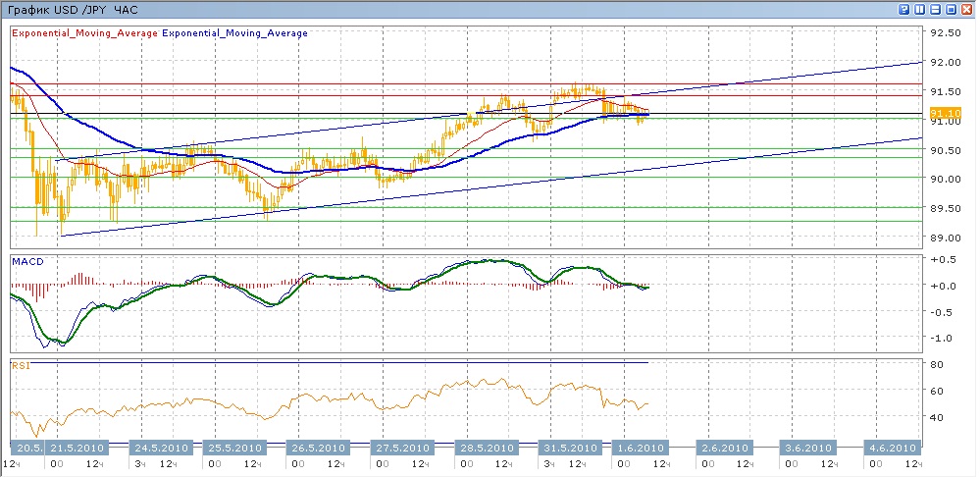Click the horizontal tile window icon

pyautogui.click(x=936, y=9)
